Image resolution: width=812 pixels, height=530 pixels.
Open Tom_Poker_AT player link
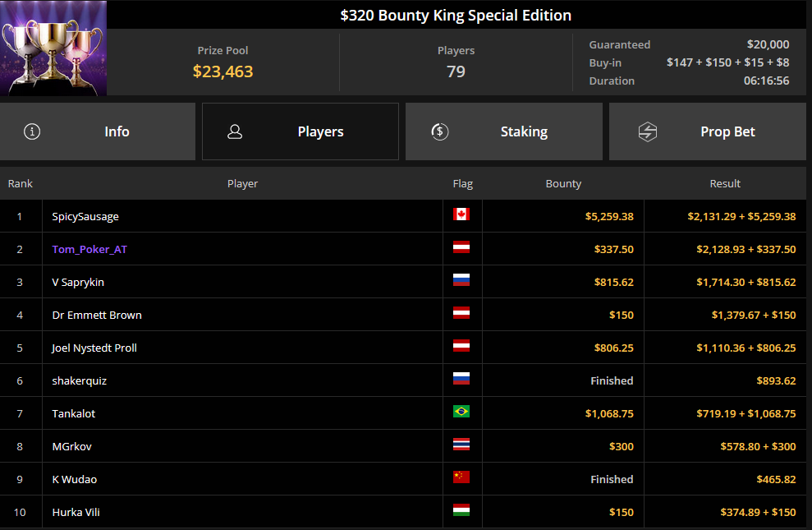tap(89, 249)
